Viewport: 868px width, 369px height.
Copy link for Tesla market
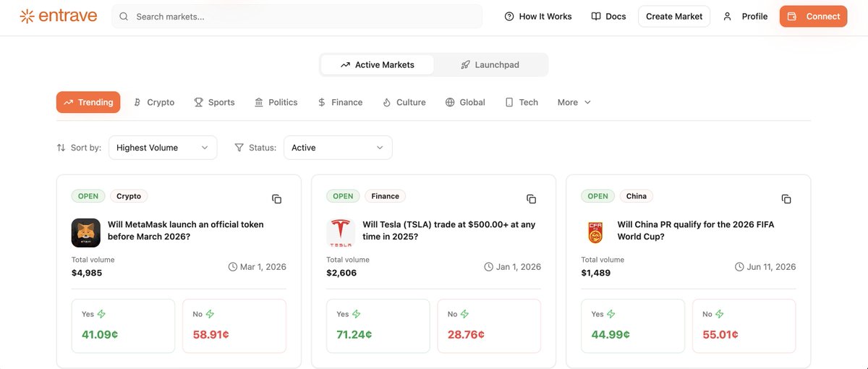[x=531, y=199]
